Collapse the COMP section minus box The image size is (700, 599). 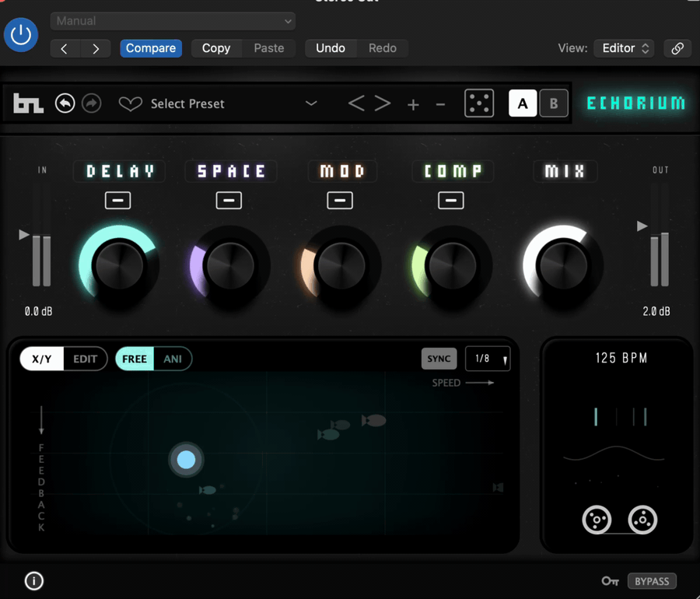click(x=451, y=201)
